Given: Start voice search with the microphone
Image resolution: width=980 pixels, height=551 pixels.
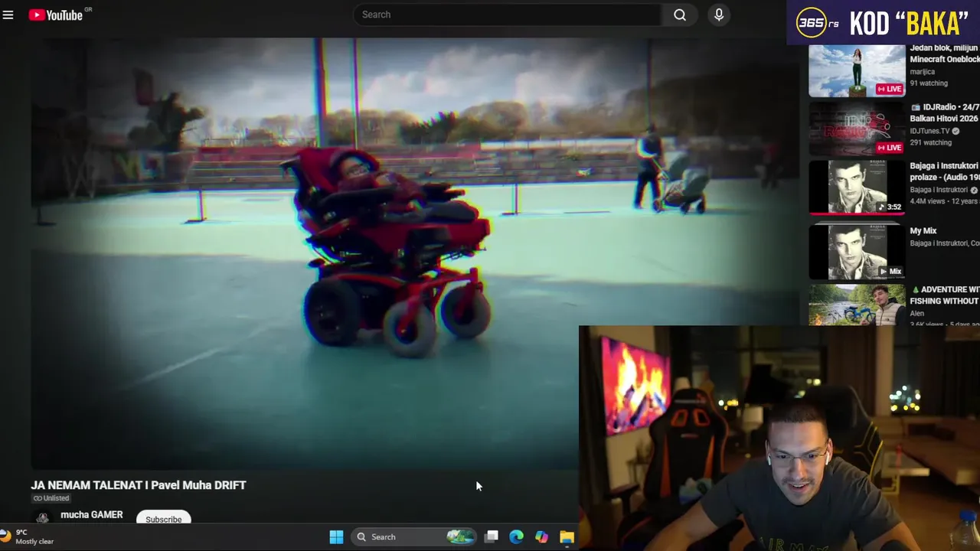Looking at the screenshot, I should click(x=719, y=15).
